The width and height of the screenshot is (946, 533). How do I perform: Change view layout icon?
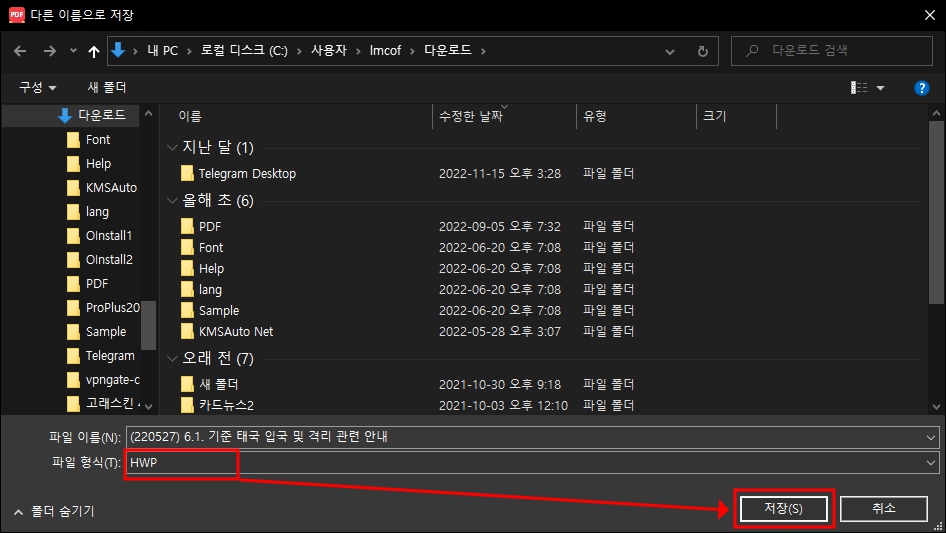(859, 88)
